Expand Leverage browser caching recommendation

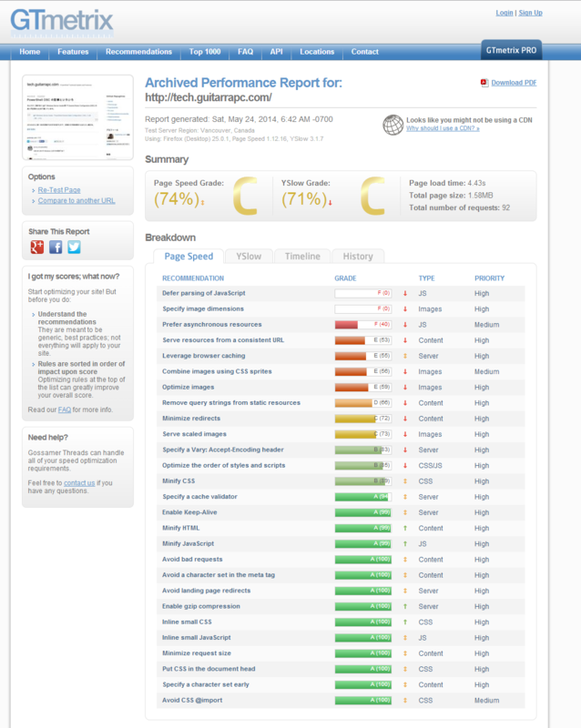coord(204,356)
